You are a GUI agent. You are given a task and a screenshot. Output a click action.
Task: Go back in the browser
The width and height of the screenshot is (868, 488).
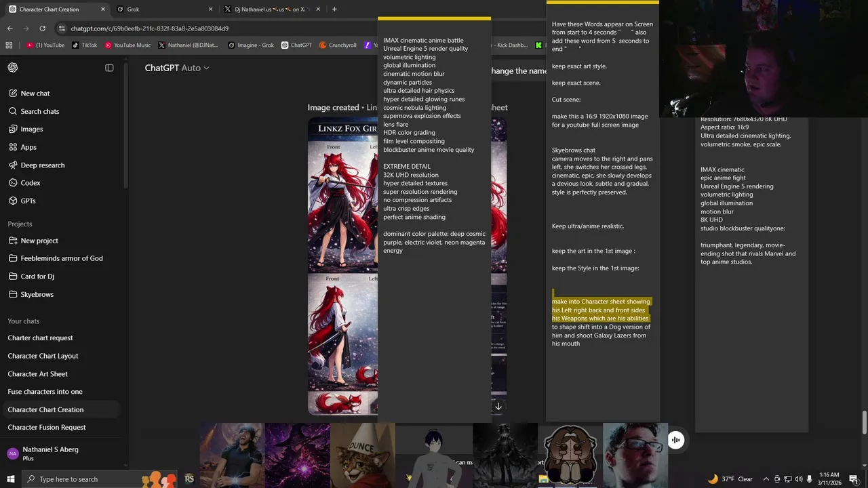point(9,28)
